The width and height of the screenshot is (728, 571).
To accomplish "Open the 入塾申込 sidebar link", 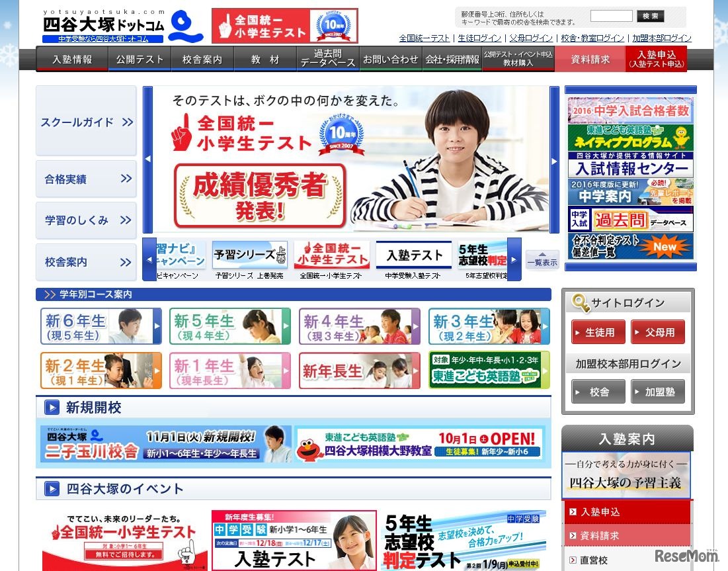I will coord(627,512).
